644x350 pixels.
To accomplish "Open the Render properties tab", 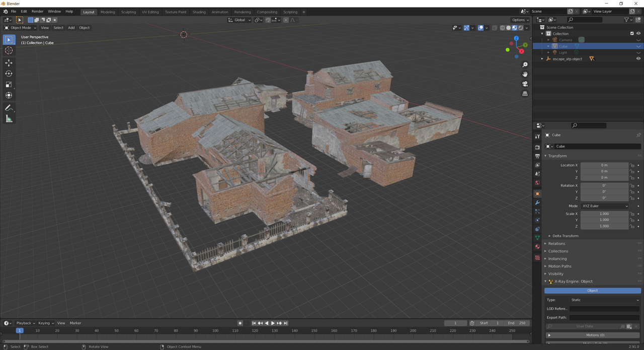I will [537, 148].
